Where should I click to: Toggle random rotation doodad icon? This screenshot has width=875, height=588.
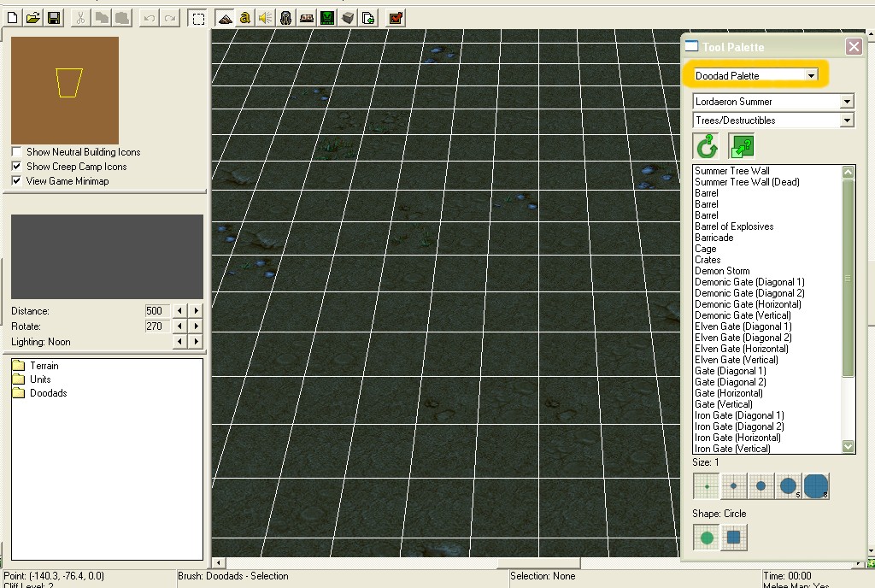click(x=707, y=147)
